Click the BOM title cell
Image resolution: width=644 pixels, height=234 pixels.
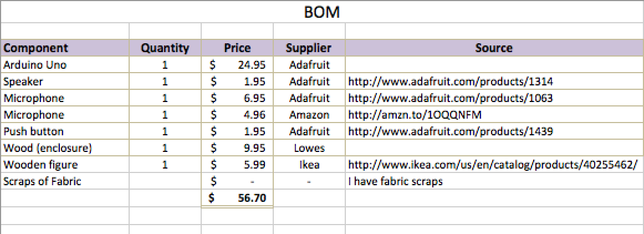[x=321, y=12]
